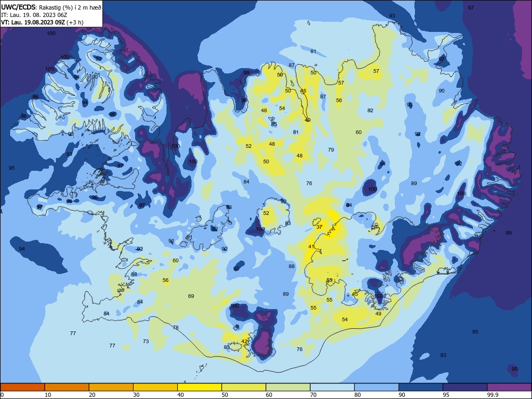Click the 46 humidity value in the north
Screen dimensions: 532x399
tap(303, 91)
